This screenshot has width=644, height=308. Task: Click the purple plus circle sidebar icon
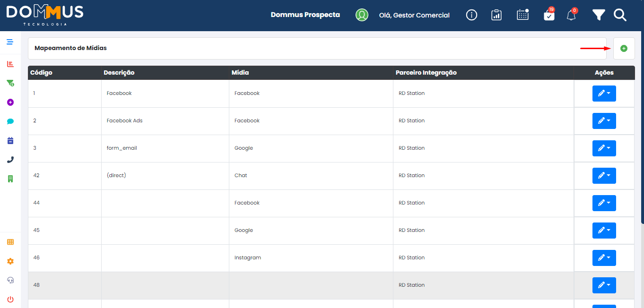click(x=10, y=102)
